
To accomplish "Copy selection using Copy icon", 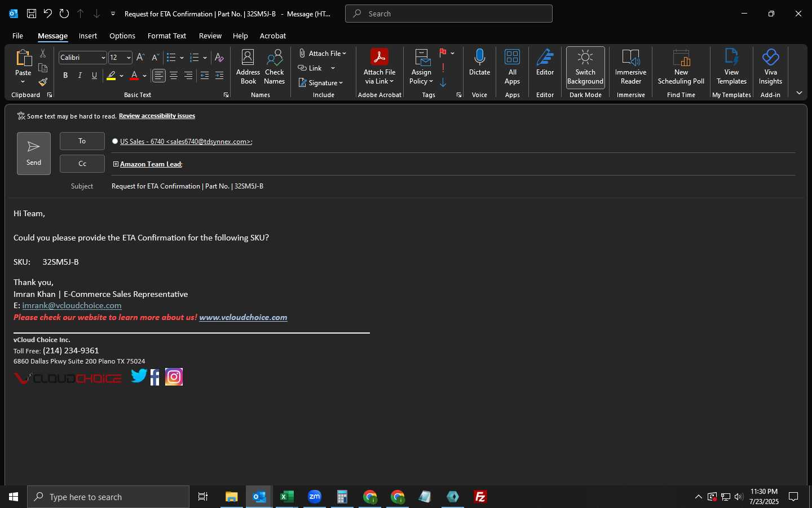I will tap(43, 68).
